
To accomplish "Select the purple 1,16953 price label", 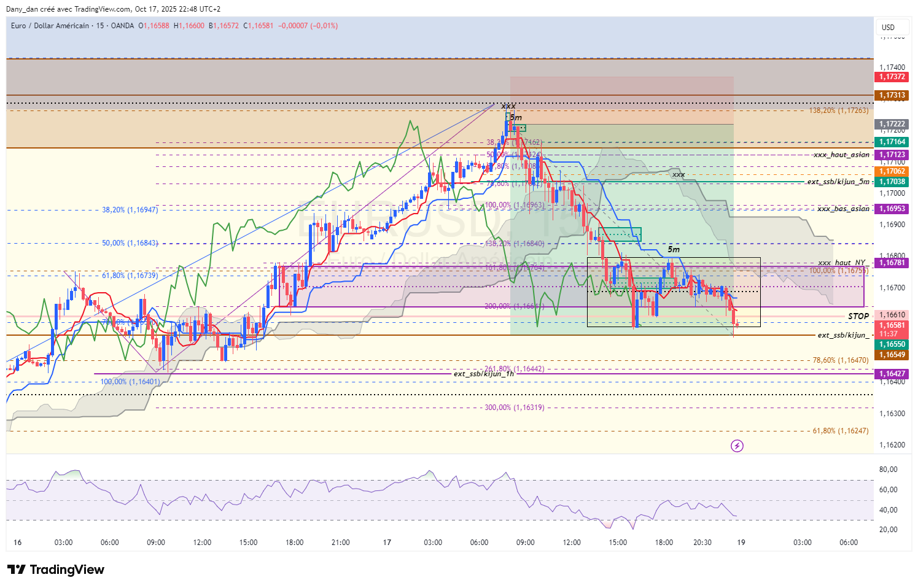I will (x=892, y=209).
